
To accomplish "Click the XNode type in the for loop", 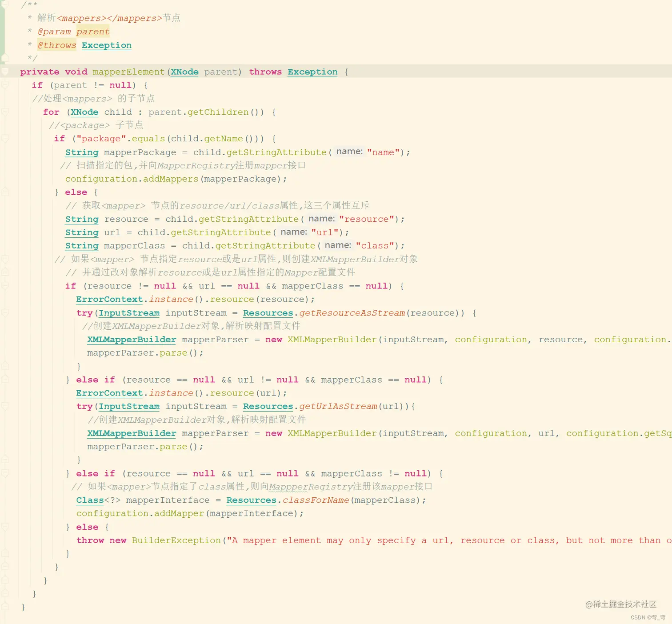I will coord(84,112).
